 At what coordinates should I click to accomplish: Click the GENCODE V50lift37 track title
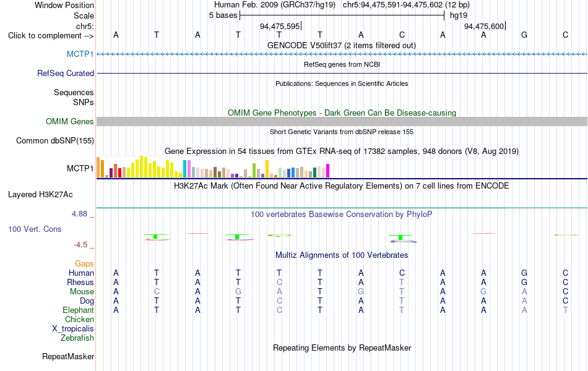pyautogui.click(x=342, y=45)
